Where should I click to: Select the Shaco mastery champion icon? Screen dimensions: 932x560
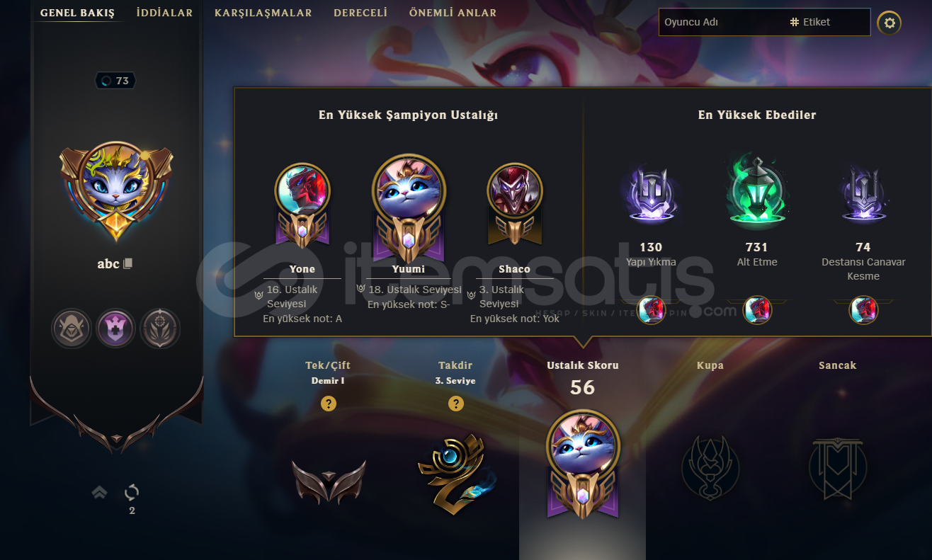tap(515, 190)
